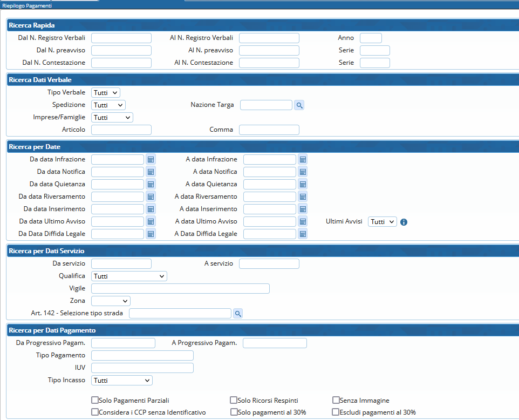The height and width of the screenshot is (420, 519).
Task: Enable Solo Pagamenti Parziali checkbox
Action: click(95, 401)
